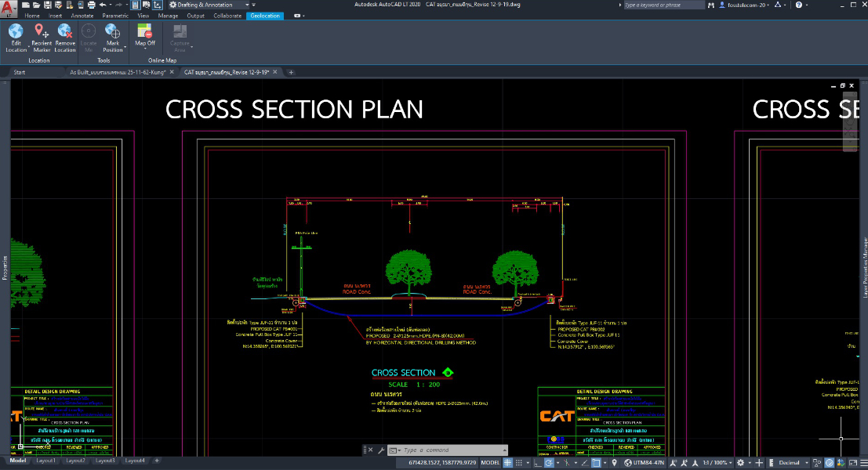This screenshot has width=868, height=470.
Task: Click Save As icon in Quick Access
Action: pyautogui.click(x=58, y=5)
